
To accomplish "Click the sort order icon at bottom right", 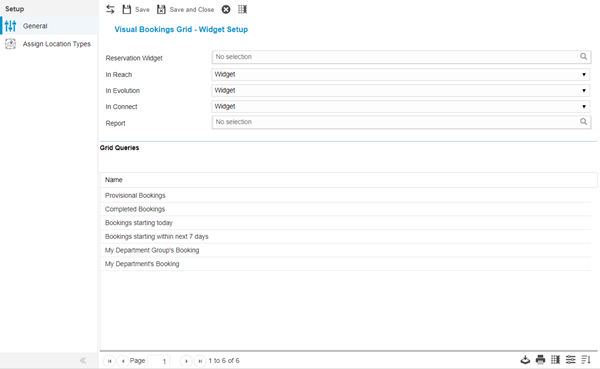I will click(586, 360).
